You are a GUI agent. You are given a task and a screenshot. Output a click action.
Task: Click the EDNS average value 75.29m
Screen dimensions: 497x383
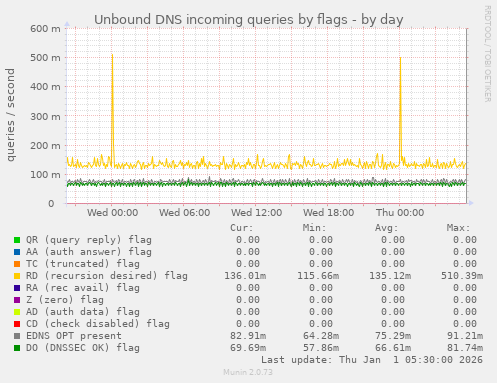coord(393,336)
